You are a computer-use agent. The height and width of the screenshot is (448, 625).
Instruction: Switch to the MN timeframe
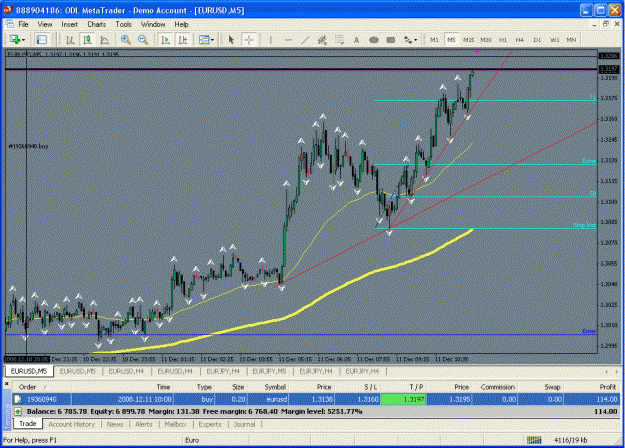tap(571, 40)
